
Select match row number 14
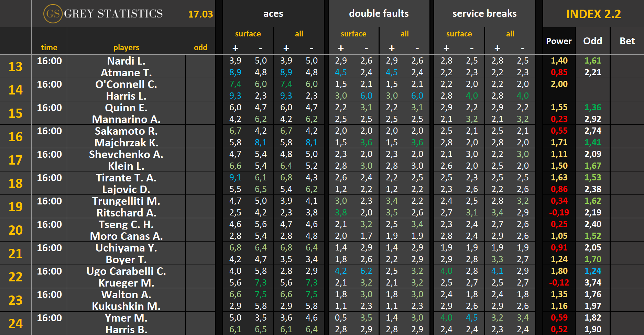[x=15, y=90]
